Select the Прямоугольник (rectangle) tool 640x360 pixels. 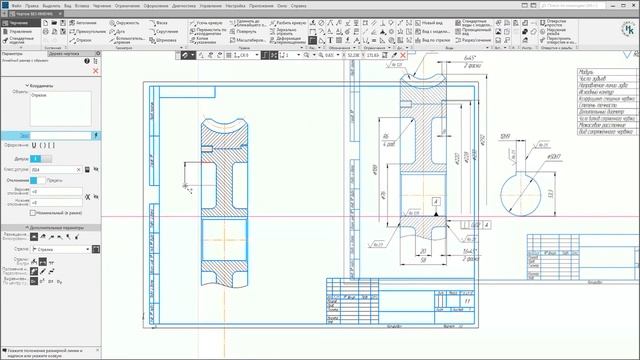point(87,31)
